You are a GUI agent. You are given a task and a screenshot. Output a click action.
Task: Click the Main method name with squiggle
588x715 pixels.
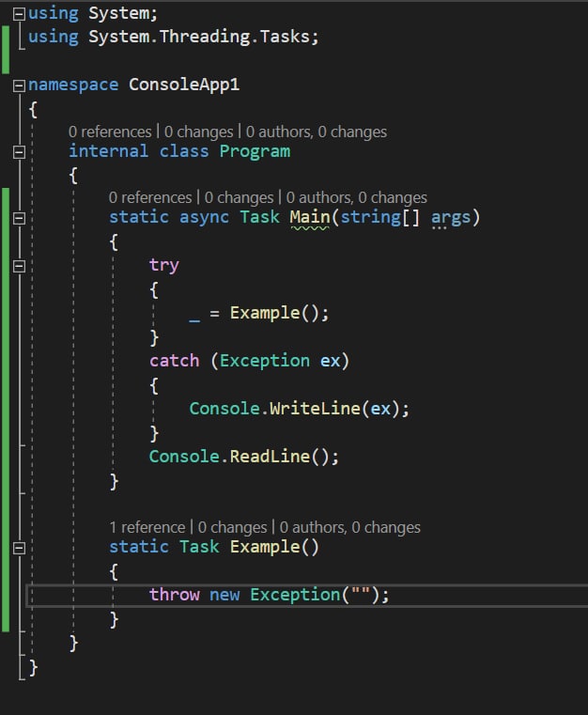pos(309,217)
